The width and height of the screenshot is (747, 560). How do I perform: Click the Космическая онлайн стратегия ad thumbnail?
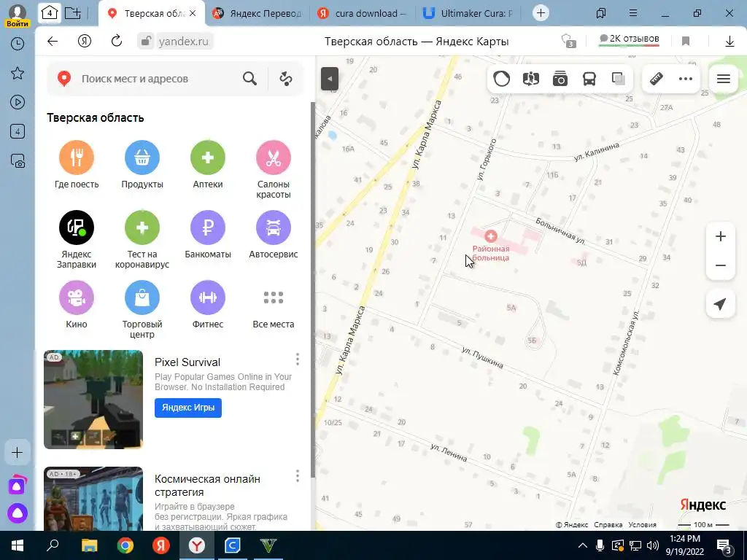pos(93,499)
